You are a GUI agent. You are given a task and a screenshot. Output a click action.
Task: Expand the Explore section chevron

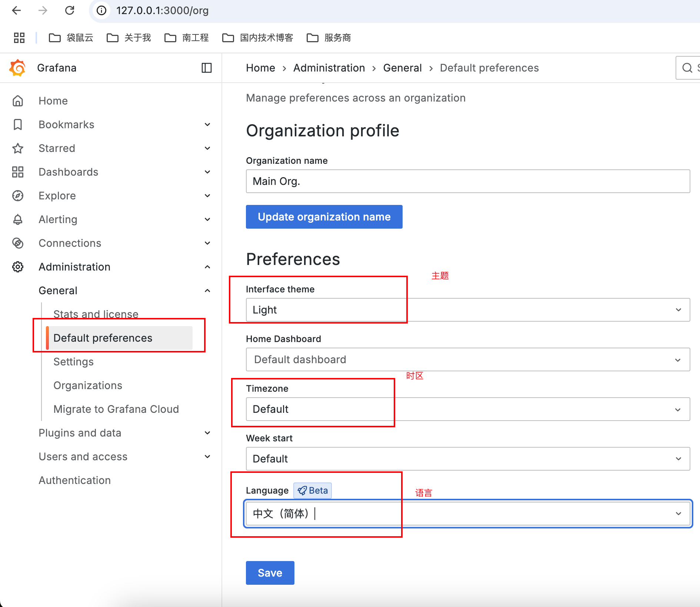(x=207, y=196)
